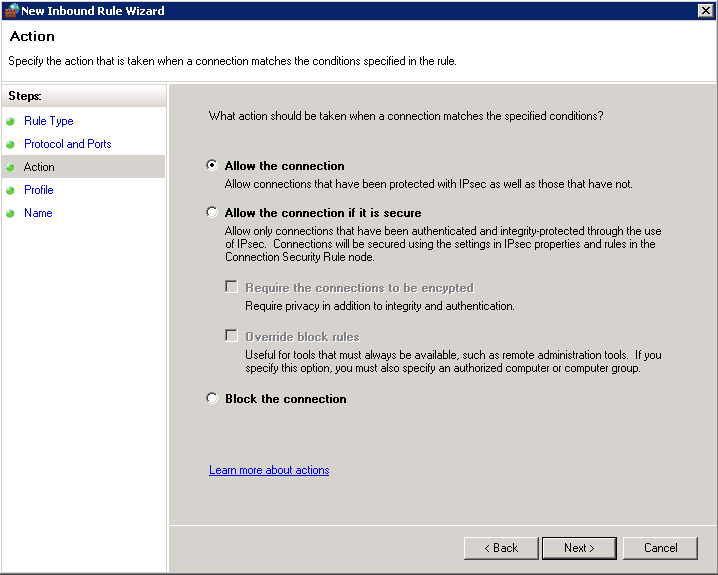Enable 'Override block rules' checkbox
This screenshot has height=575, width=718.
[232, 337]
